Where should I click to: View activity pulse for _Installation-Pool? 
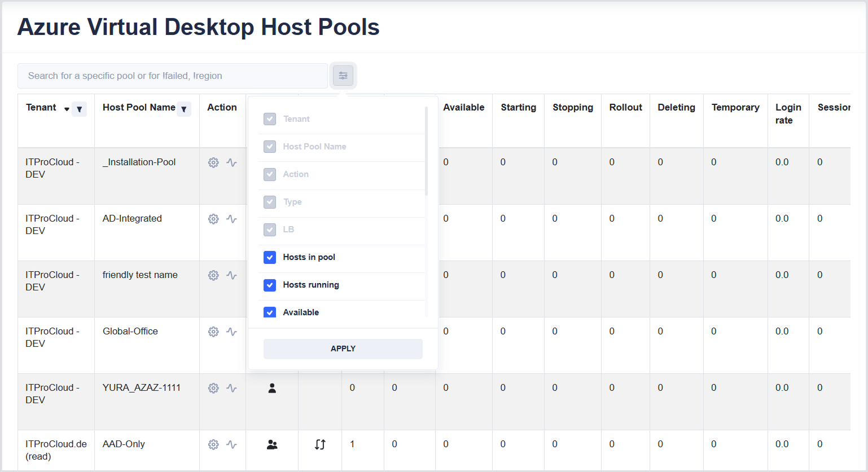point(231,162)
